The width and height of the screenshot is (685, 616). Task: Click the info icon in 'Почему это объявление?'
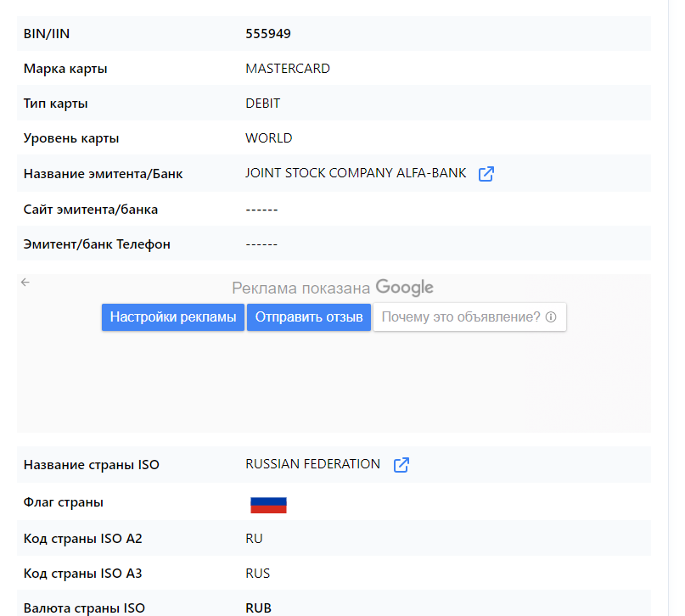tap(551, 317)
